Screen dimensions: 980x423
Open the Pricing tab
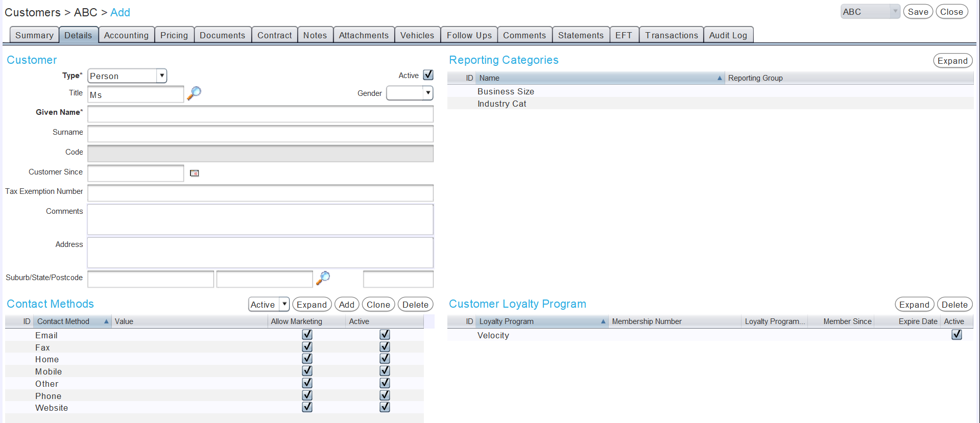(x=174, y=35)
